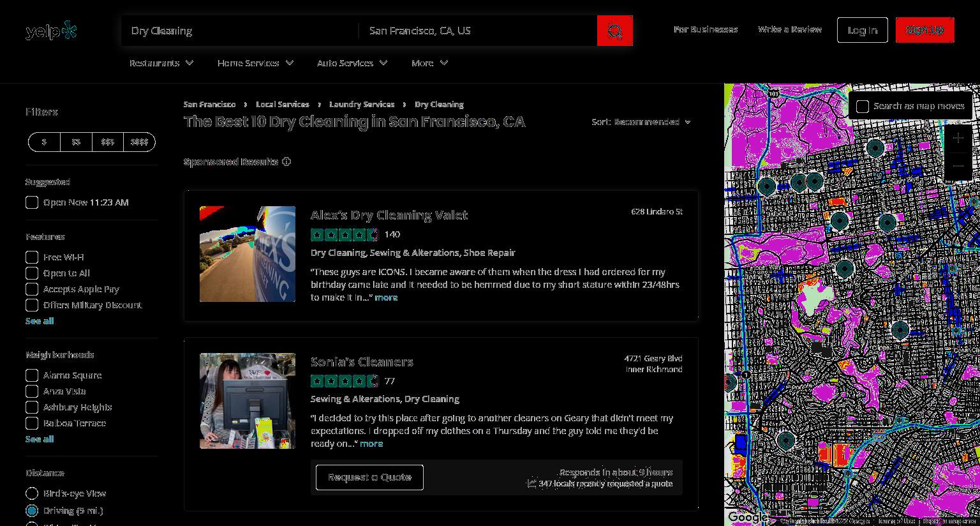Open San Francisco breadcrumb

tap(210, 104)
